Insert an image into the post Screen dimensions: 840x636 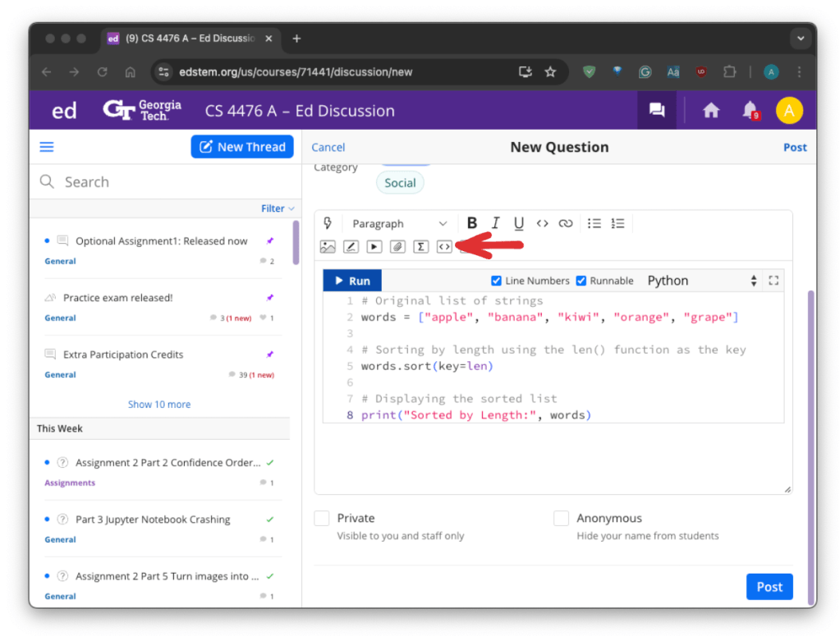click(x=328, y=247)
